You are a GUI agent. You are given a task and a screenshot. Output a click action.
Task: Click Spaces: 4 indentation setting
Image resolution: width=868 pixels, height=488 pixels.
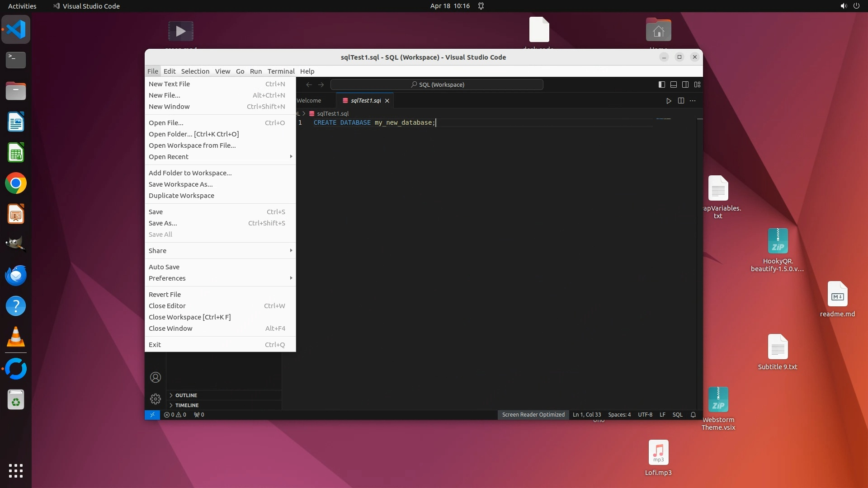click(619, 415)
